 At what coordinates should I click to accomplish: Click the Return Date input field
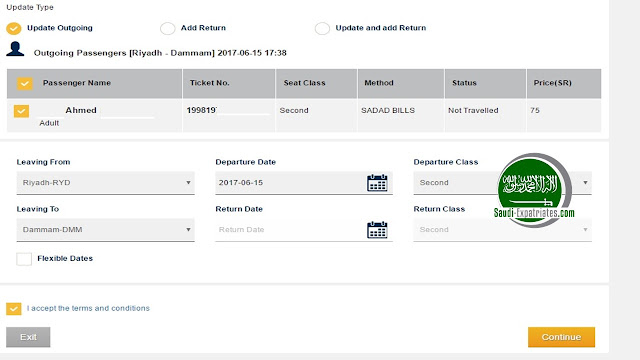[290, 230]
